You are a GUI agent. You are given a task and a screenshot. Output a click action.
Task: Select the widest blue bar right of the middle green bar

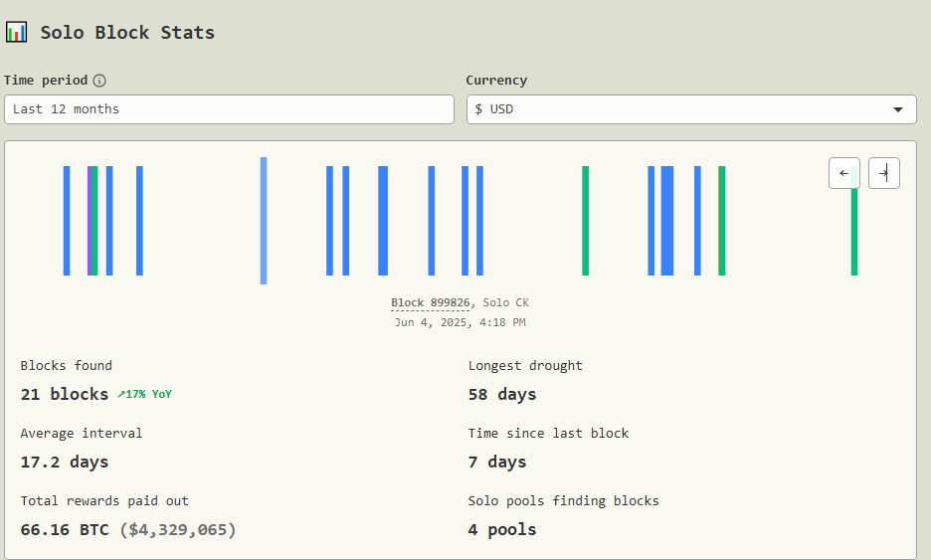click(666, 220)
